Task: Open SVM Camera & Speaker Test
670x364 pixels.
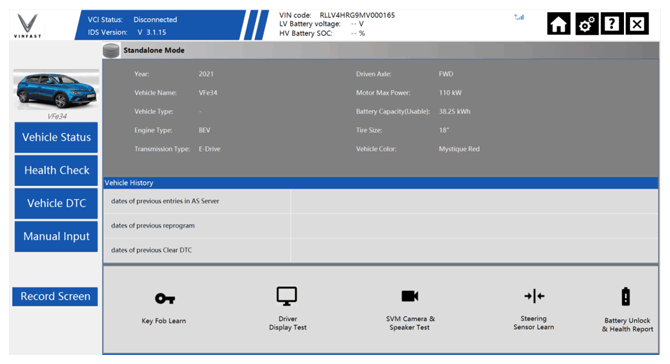Action: tap(410, 309)
